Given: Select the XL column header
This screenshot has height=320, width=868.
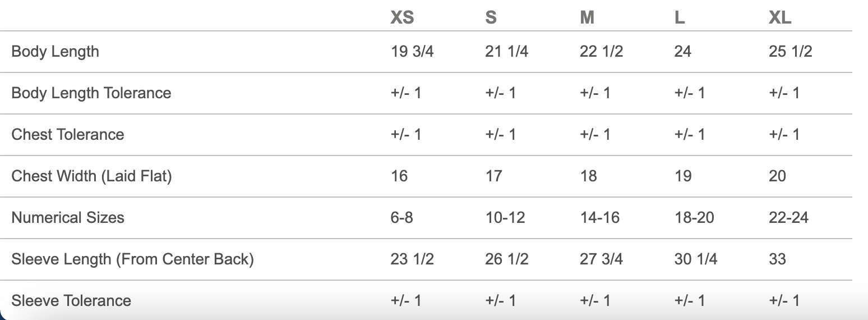Looking at the screenshot, I should (x=780, y=18).
